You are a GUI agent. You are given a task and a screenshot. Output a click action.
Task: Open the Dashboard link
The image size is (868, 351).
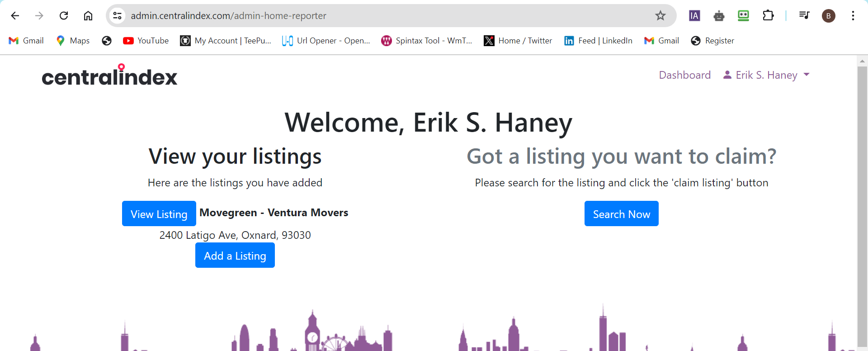click(685, 75)
